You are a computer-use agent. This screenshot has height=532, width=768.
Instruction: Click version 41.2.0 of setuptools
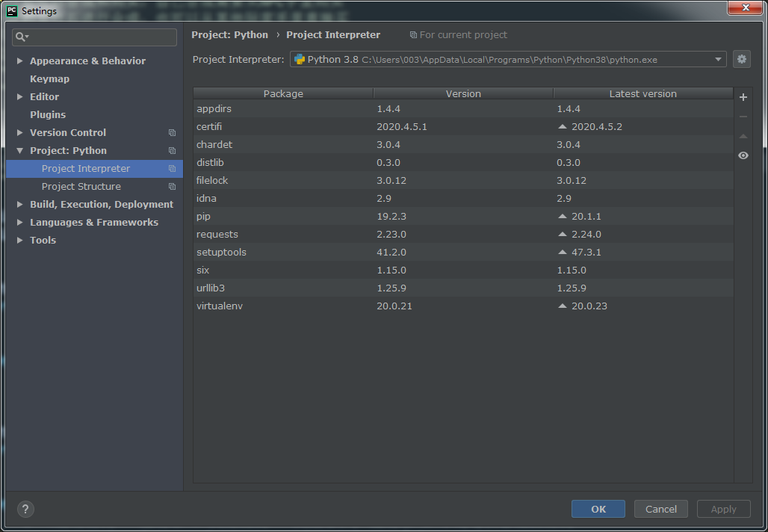[x=391, y=253]
